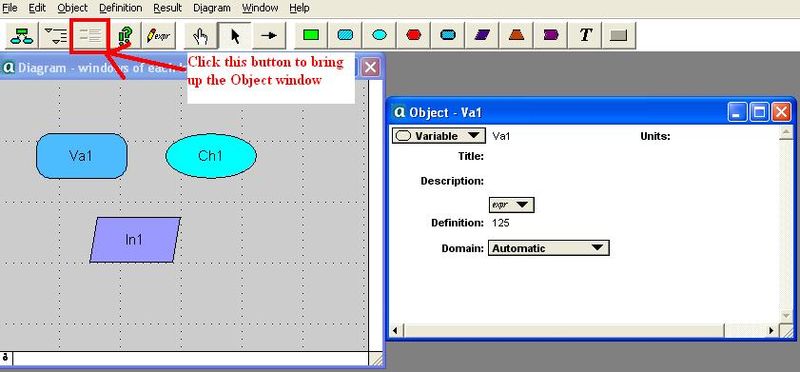Click the pencil expr Definition toolbar icon
Screen dimensions: 800x372
[159, 35]
